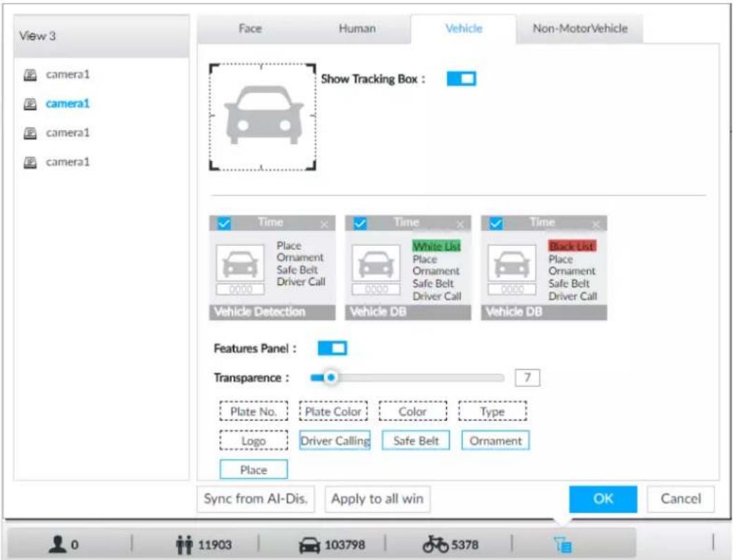Close the White List Vehicle DB card
Image resolution: width=733 pixels, height=560 pixels.
[x=460, y=225]
